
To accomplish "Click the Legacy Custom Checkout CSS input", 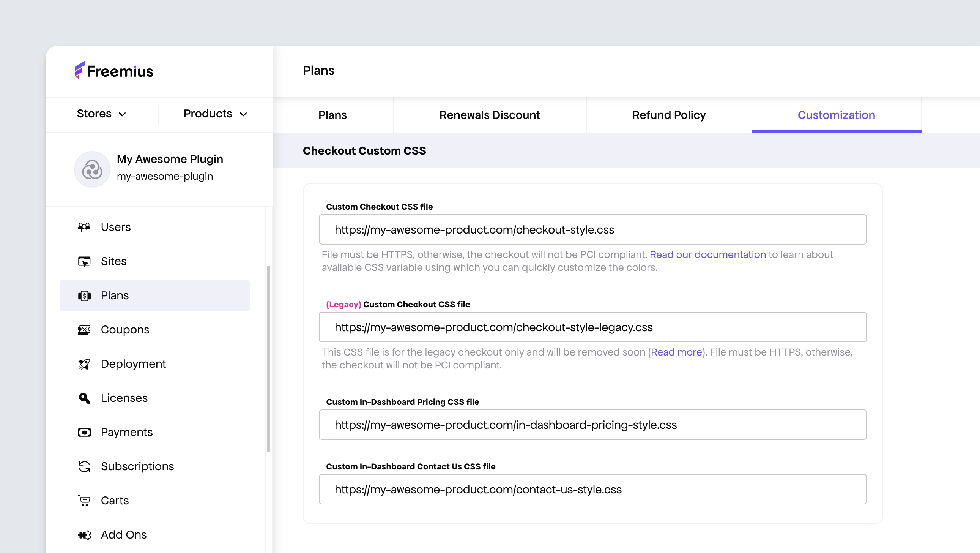I will coord(593,327).
